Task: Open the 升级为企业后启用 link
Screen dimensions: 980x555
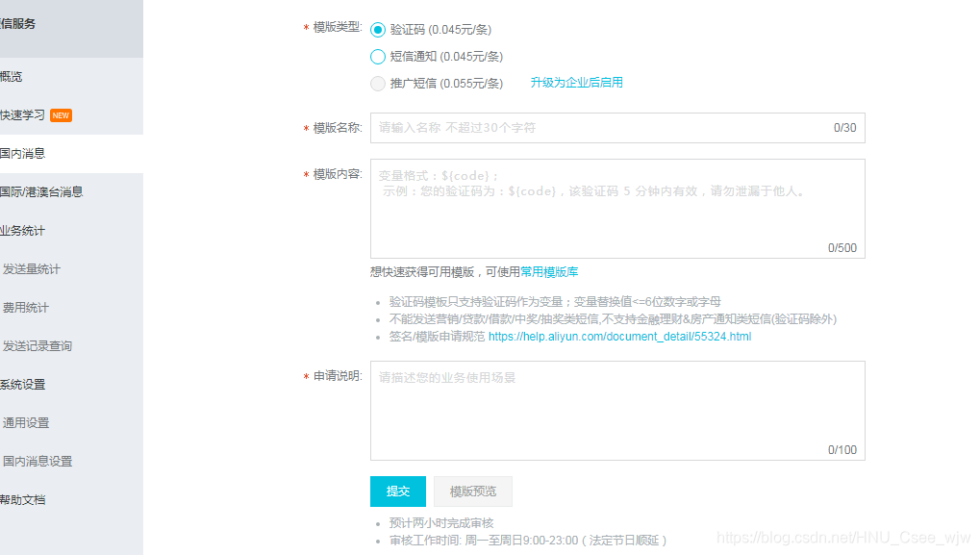Action: tap(576, 83)
